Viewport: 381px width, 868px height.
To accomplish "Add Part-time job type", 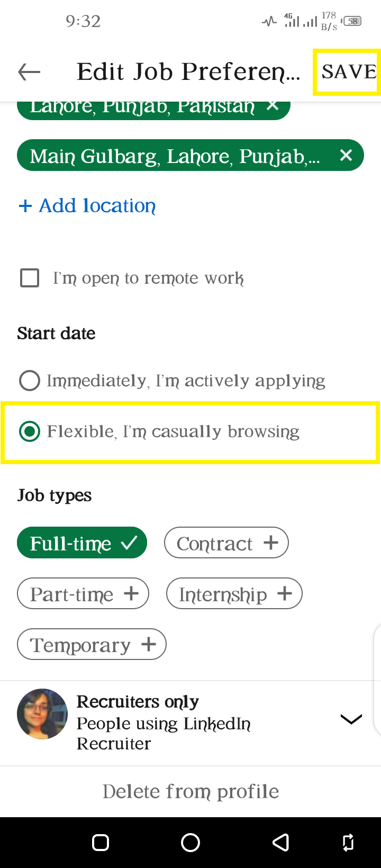I will [83, 594].
